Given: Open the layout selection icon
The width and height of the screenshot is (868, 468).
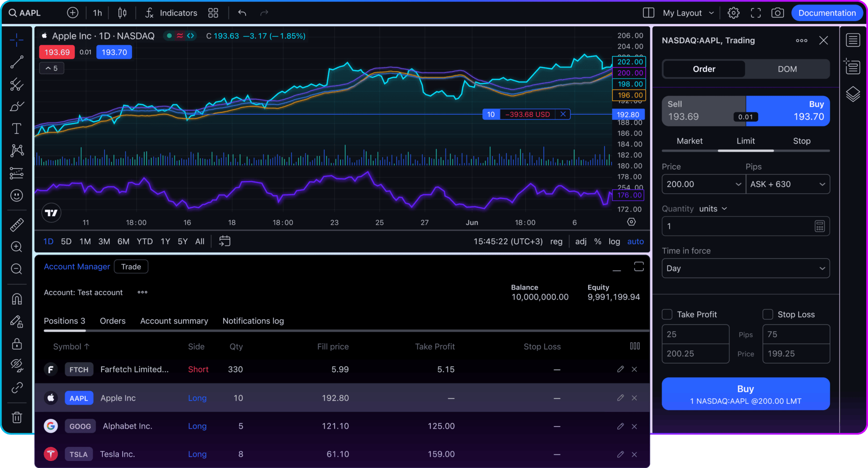Looking at the screenshot, I should tap(649, 13).
